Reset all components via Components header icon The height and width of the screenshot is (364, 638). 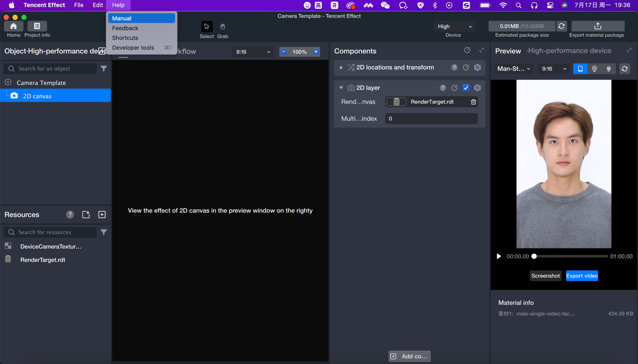point(467,50)
